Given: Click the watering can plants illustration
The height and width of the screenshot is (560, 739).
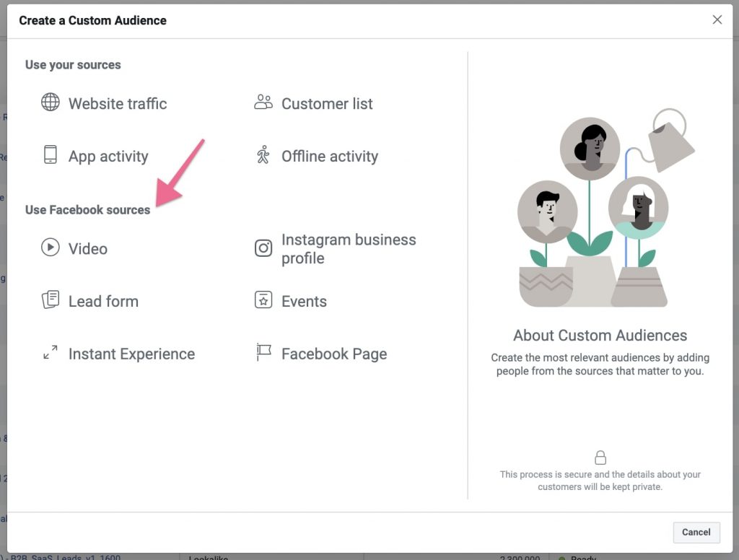Looking at the screenshot, I should pos(600,209).
